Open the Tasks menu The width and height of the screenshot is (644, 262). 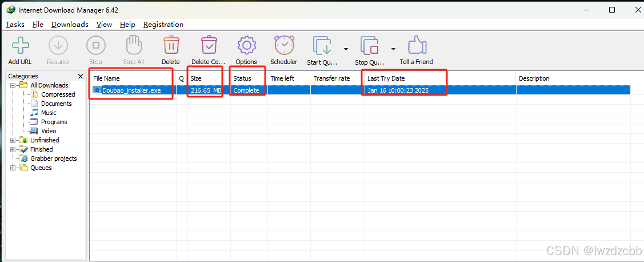point(15,24)
